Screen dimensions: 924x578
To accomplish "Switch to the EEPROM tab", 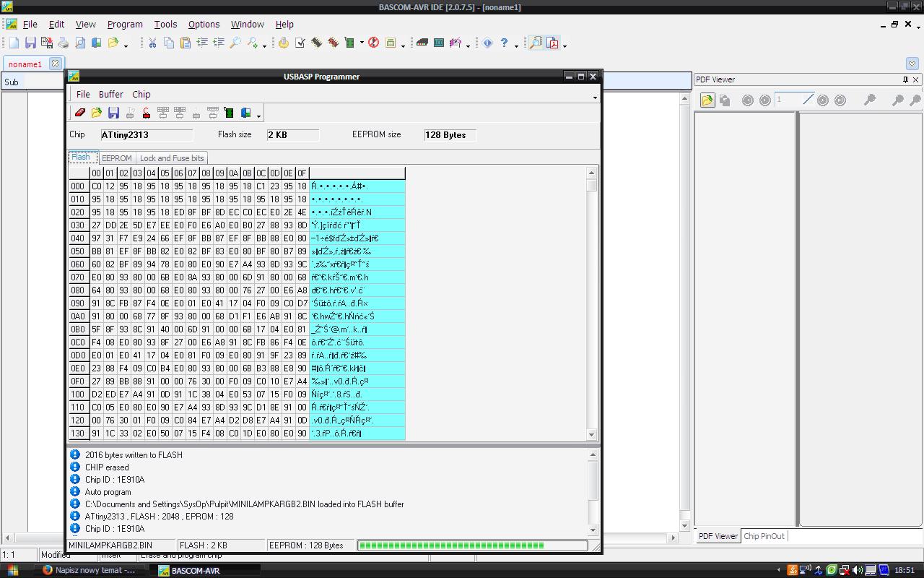I will (x=116, y=158).
